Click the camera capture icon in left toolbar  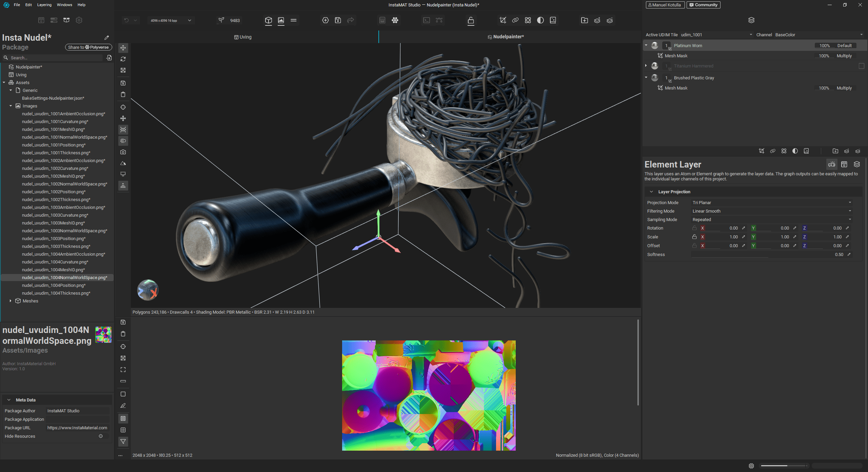coord(123,152)
